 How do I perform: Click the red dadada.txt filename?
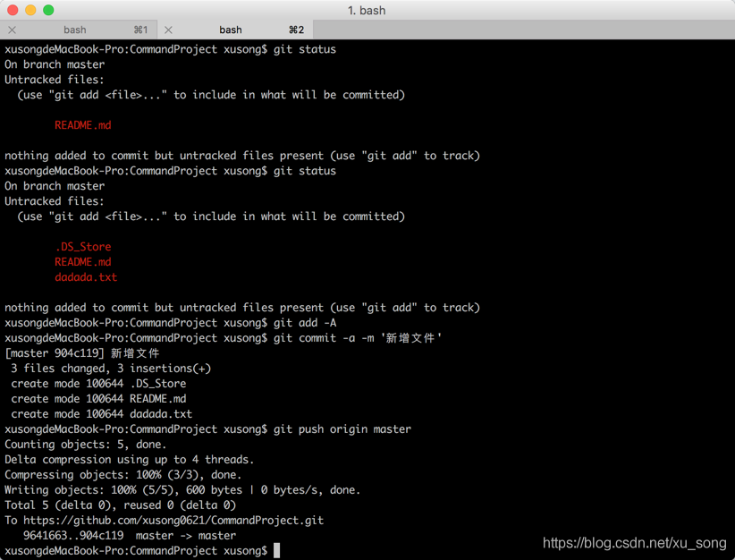tap(86, 277)
